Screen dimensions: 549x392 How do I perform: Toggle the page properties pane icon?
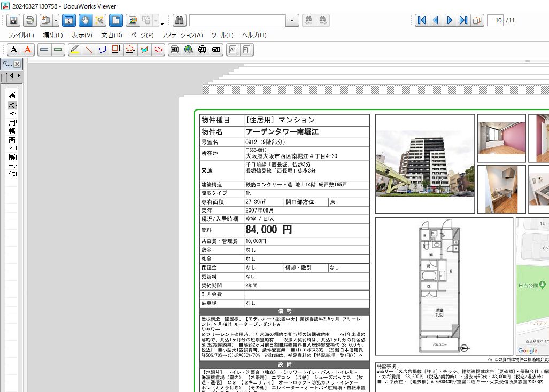pyautogui.click(x=116, y=20)
